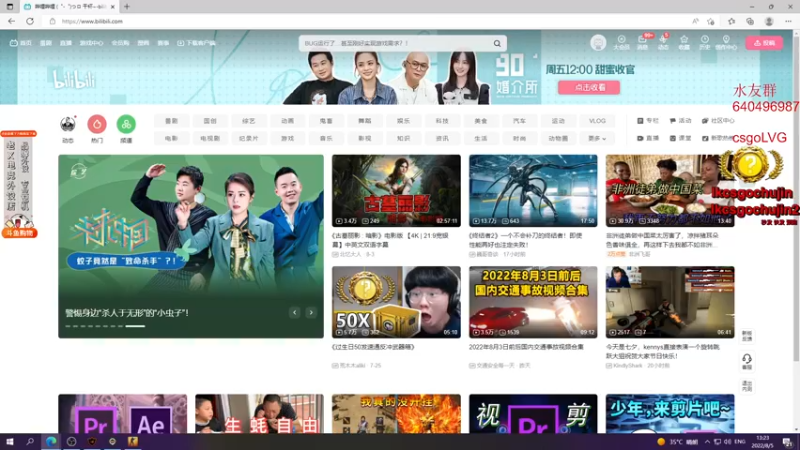Open the 电视剧 category
The width and height of the screenshot is (800, 450).
[x=210, y=138]
